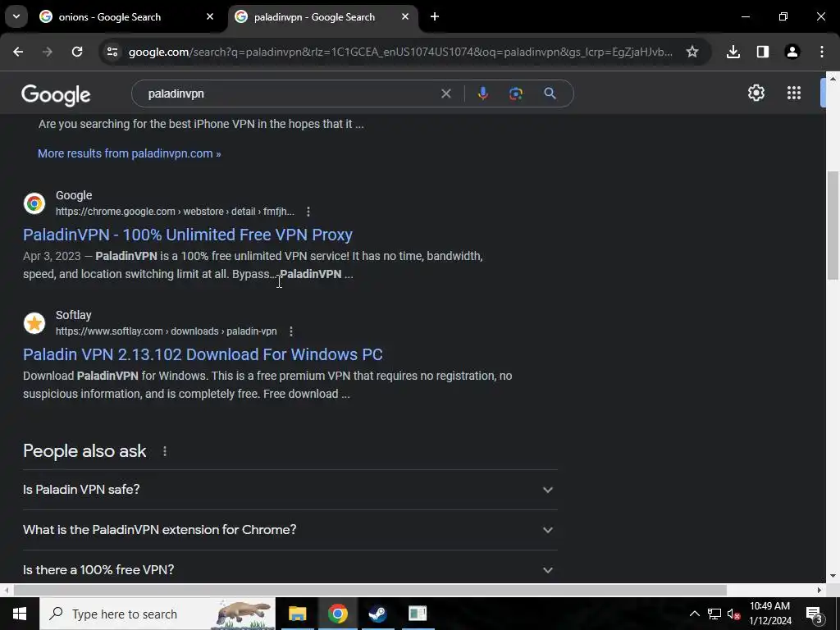This screenshot has width=840, height=630.
Task: Start voice search with microphone icon
Action: pos(482,94)
